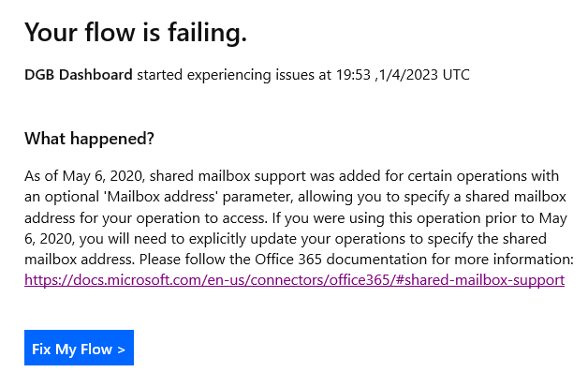Click the 'As of May 6, 2020' phrase
The width and height of the screenshot is (588, 387).
click(84, 176)
